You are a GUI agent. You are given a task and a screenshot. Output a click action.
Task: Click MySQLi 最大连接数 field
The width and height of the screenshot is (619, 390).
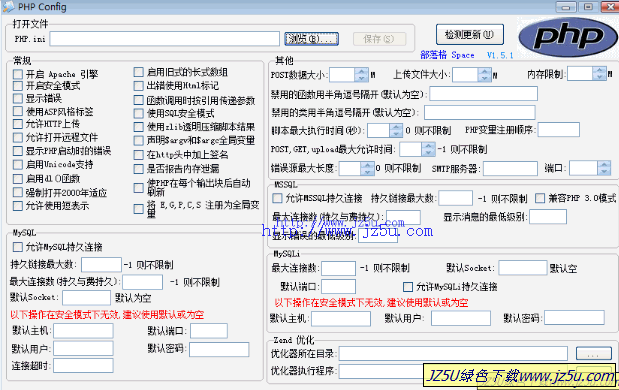pos(338,268)
